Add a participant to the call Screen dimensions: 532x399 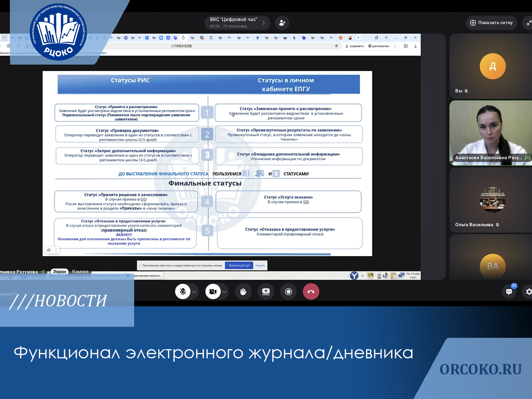pyautogui.click(x=282, y=23)
